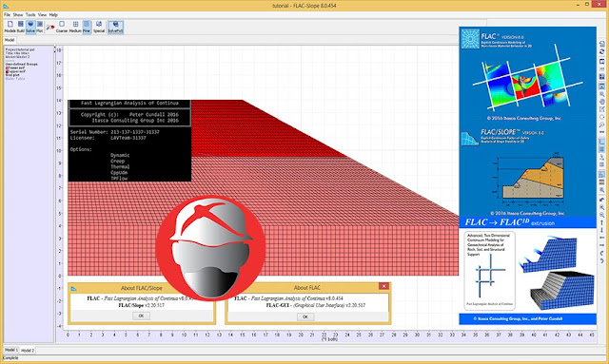Run the SolveFoS toolbar button
Screen dimensions: 609x364
(x=115, y=27)
